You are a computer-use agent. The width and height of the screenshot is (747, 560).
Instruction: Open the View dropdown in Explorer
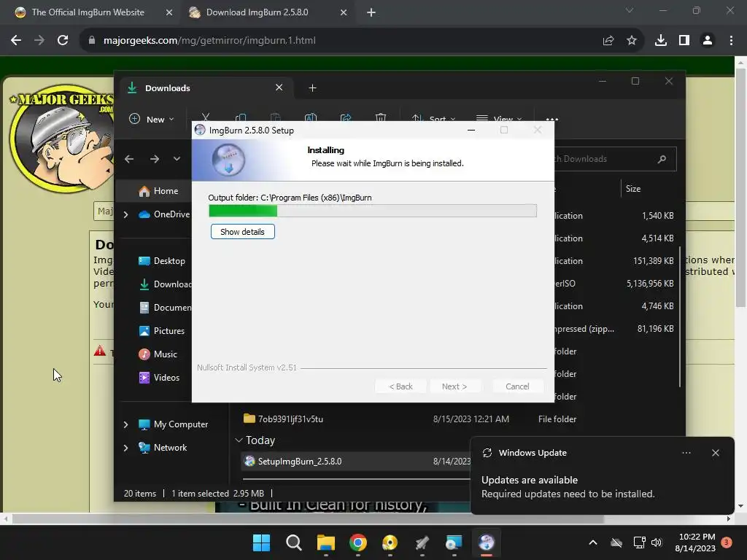click(x=499, y=119)
